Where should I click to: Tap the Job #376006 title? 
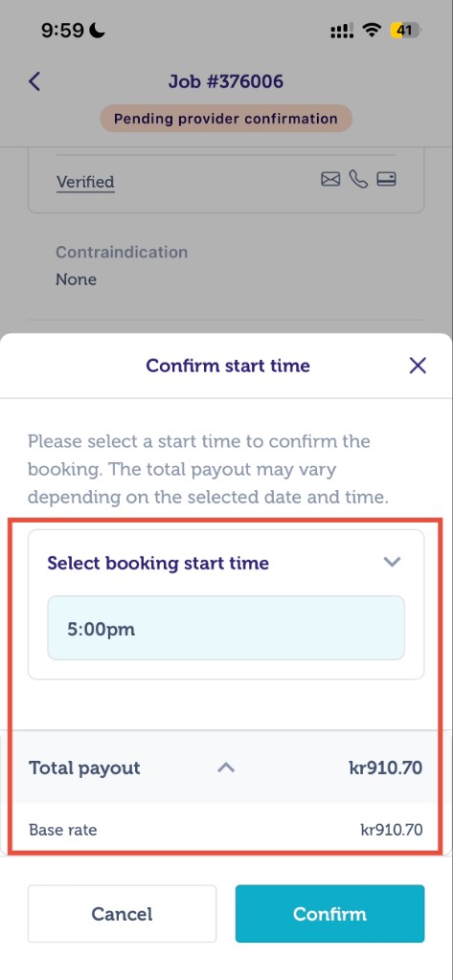point(226,81)
